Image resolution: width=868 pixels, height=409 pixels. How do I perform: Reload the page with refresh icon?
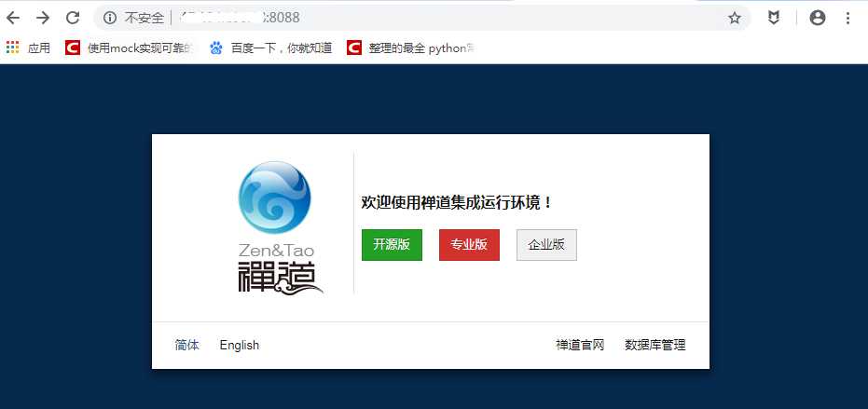pyautogui.click(x=73, y=19)
